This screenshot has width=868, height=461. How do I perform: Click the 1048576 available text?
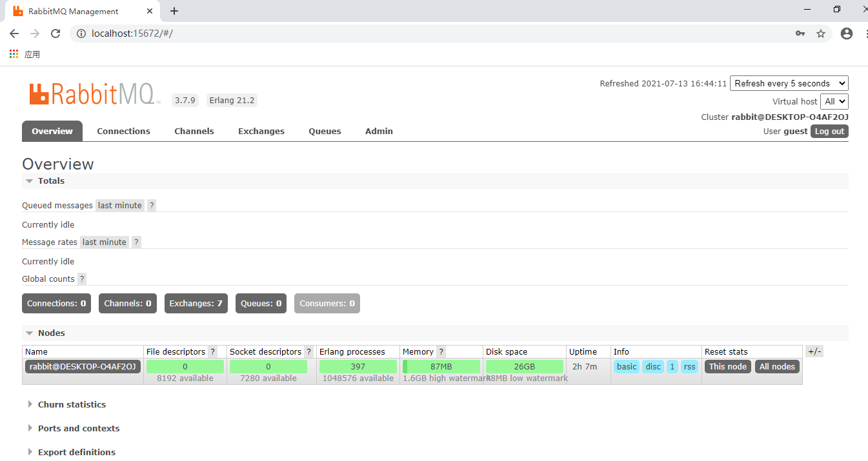point(358,378)
